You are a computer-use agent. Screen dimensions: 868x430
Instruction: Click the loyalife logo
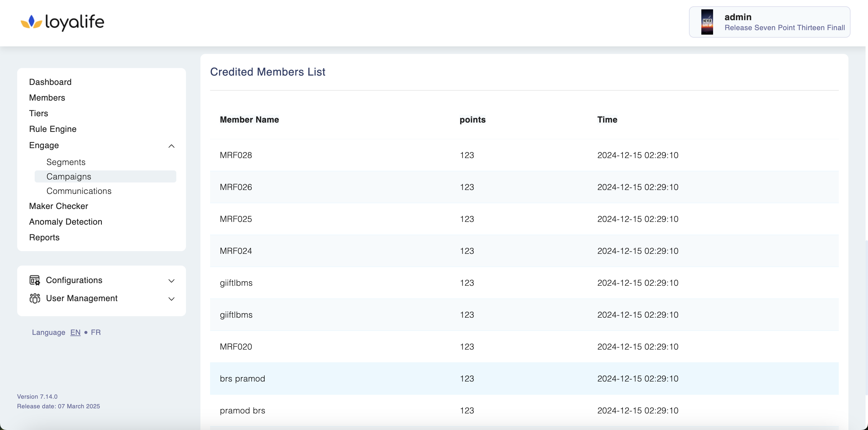coord(62,22)
